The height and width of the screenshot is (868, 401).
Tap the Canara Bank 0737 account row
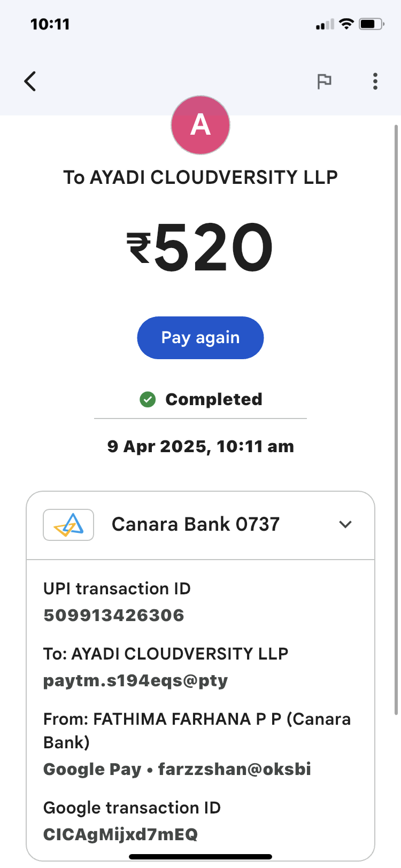(x=196, y=525)
